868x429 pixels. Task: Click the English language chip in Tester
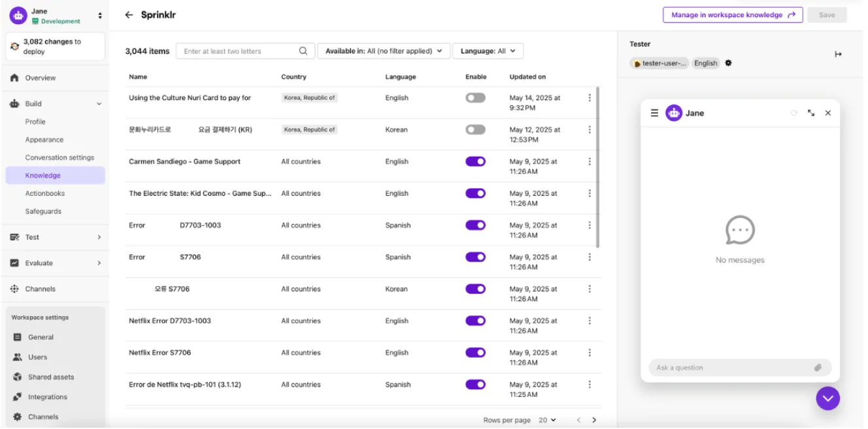pyautogui.click(x=706, y=63)
